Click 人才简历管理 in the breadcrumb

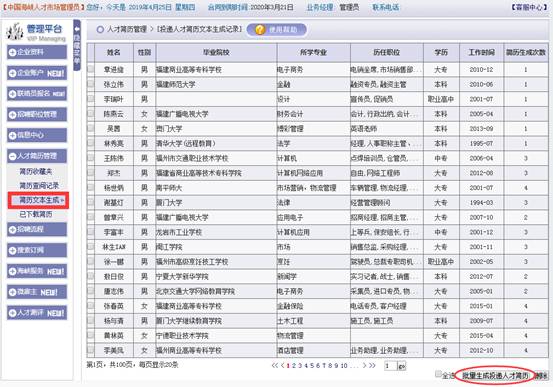pyautogui.click(x=127, y=30)
